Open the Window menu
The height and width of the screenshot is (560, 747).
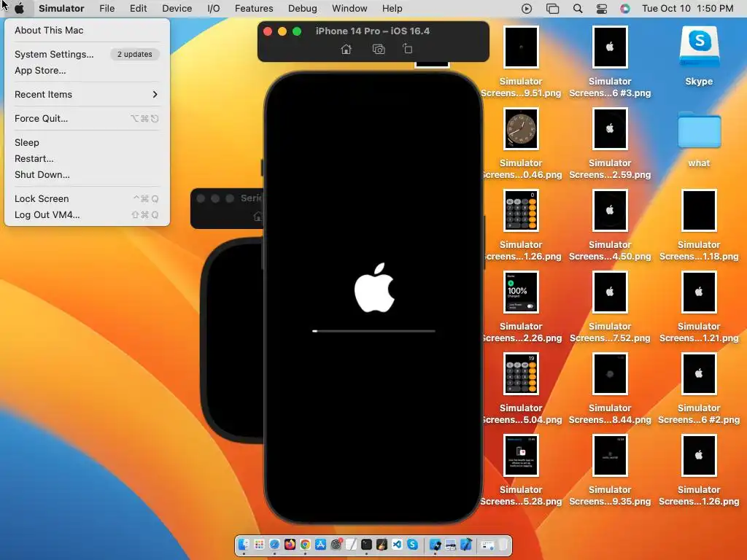(349, 9)
